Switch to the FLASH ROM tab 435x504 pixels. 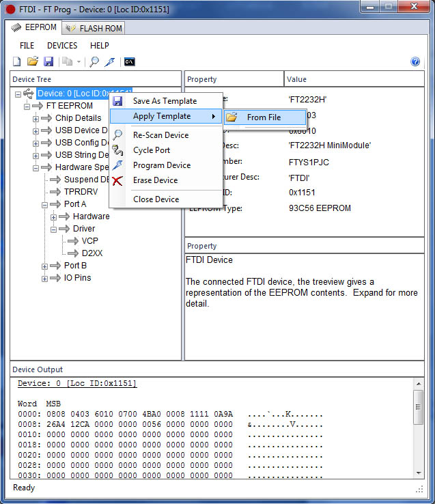pos(94,28)
